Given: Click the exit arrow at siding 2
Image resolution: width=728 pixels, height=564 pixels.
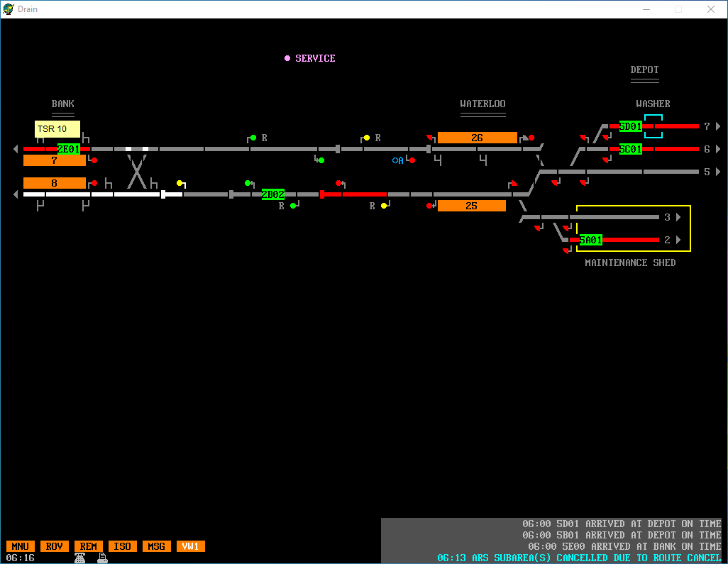Looking at the screenshot, I should coord(678,240).
